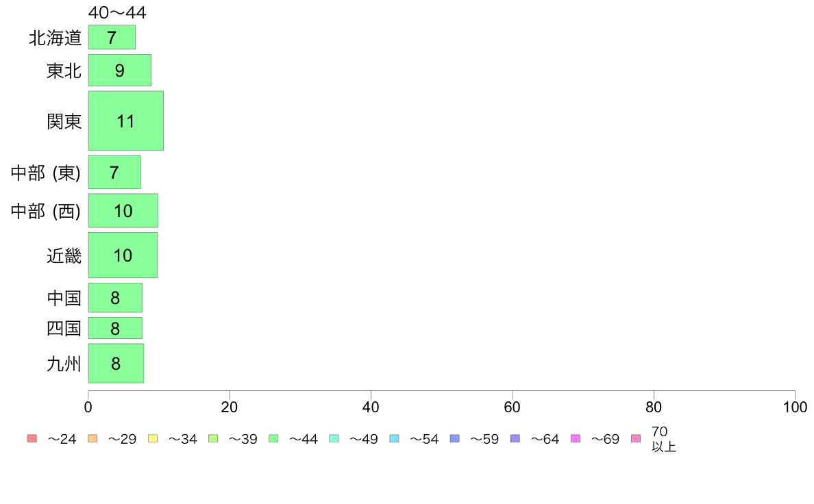Image resolution: width=814 pixels, height=504 pixels.
Task: Select the 中部 (東) bar
Action: tap(114, 173)
